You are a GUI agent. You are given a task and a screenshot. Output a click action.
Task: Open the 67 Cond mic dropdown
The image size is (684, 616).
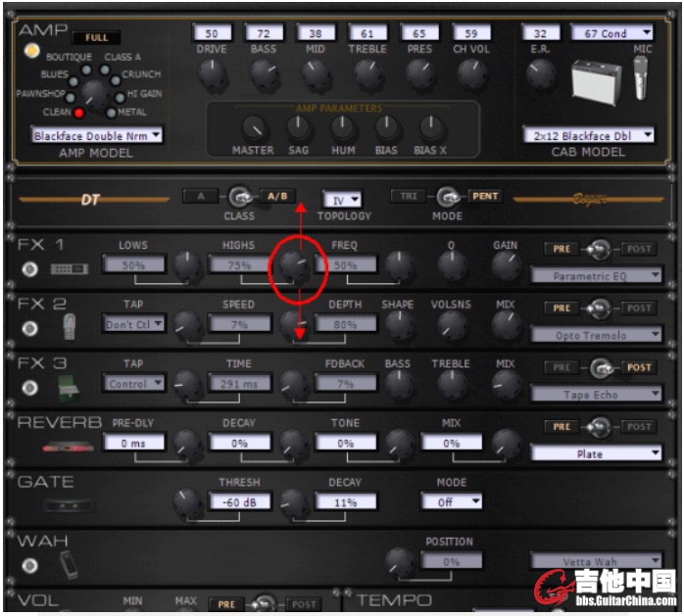tap(611, 33)
